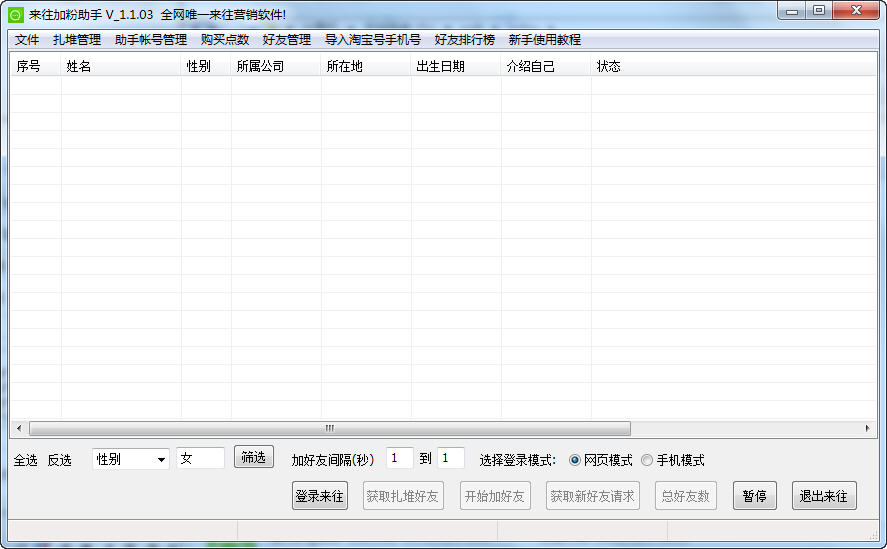
Task: Click the 所属公司 column header
Action: (276, 66)
